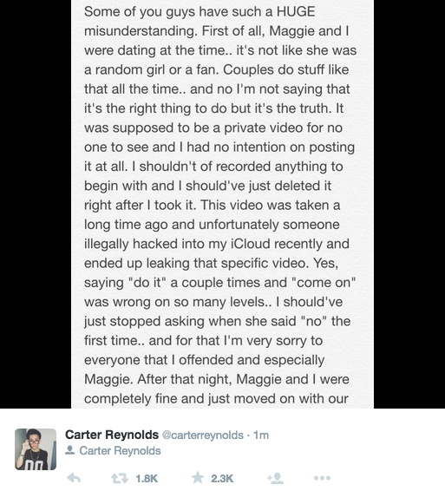Screen dimensions: 445x504
Task: Open the bold Carter Reynolds name link
Action: 112,435
